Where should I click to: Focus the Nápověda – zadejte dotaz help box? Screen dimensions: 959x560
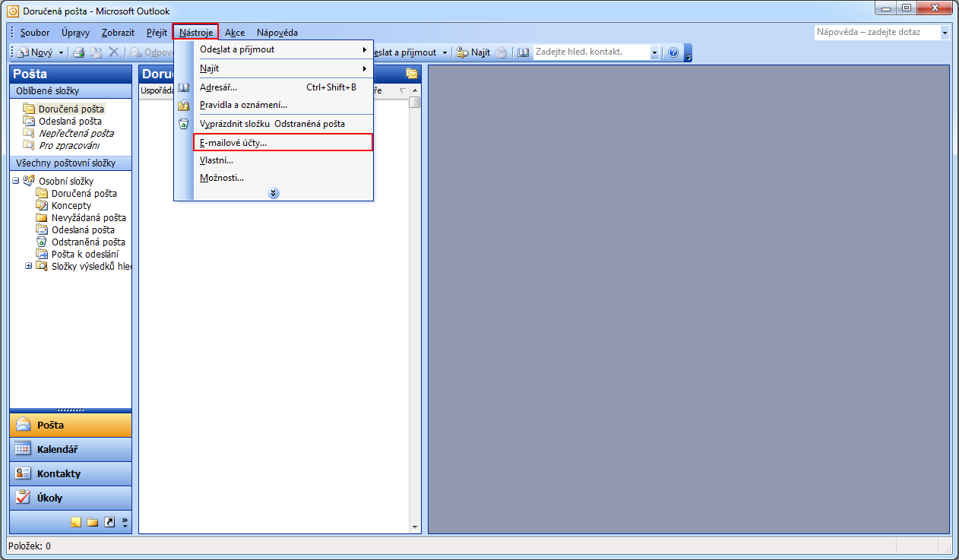click(x=877, y=33)
